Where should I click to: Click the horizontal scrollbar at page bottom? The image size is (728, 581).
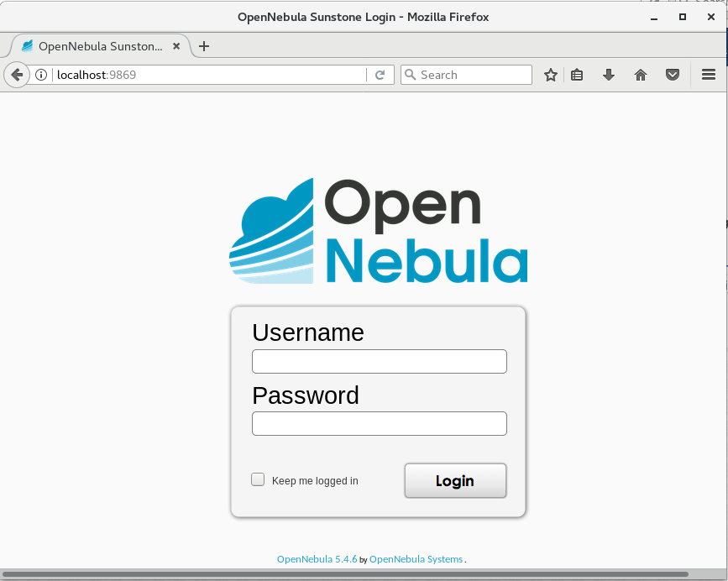pos(345,574)
